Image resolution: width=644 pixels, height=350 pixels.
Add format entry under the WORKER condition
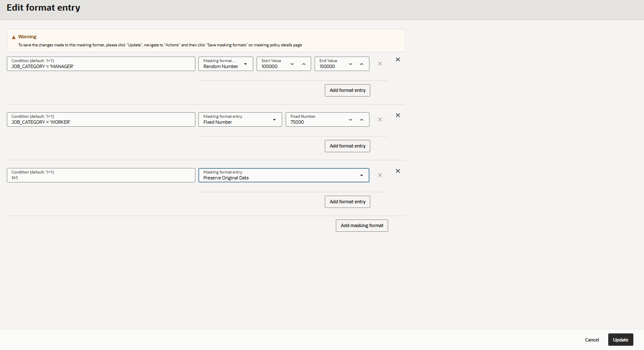pyautogui.click(x=347, y=146)
